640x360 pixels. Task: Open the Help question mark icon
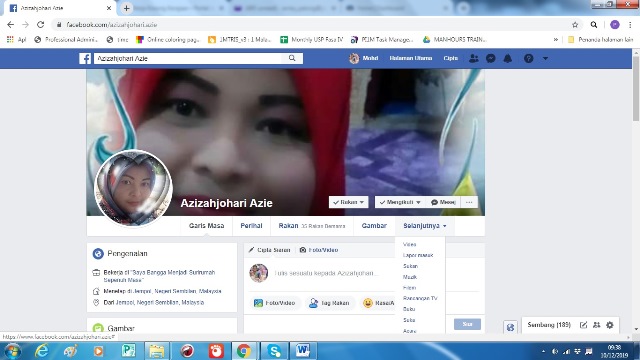[x=529, y=58]
